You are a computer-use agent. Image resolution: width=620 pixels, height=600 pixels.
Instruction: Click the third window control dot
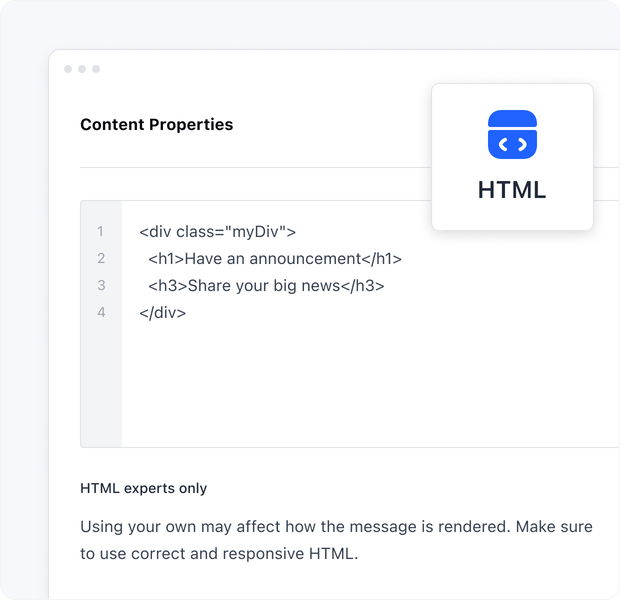click(x=96, y=69)
